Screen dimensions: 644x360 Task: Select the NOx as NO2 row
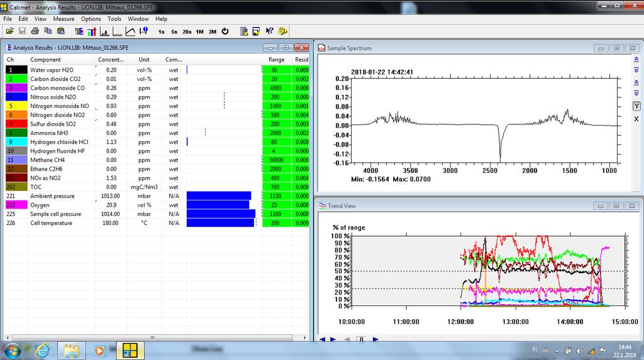(157, 178)
